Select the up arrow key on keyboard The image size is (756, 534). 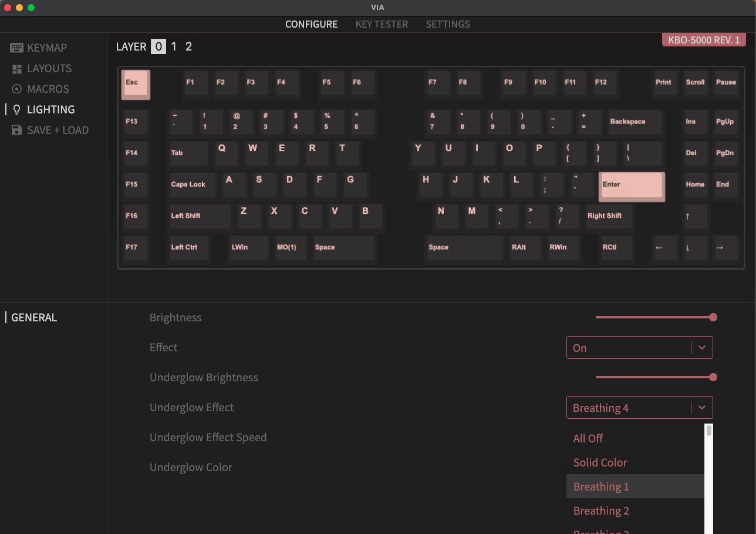(x=695, y=217)
